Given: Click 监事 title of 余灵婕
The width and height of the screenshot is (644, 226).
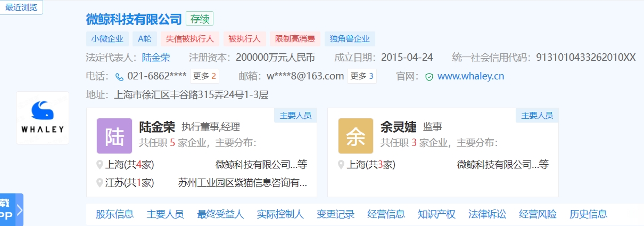Looking at the screenshot, I should (432, 127).
